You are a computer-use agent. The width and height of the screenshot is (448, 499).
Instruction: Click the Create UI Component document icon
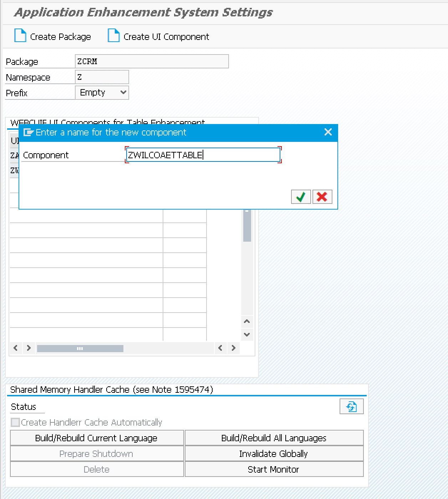pos(113,36)
